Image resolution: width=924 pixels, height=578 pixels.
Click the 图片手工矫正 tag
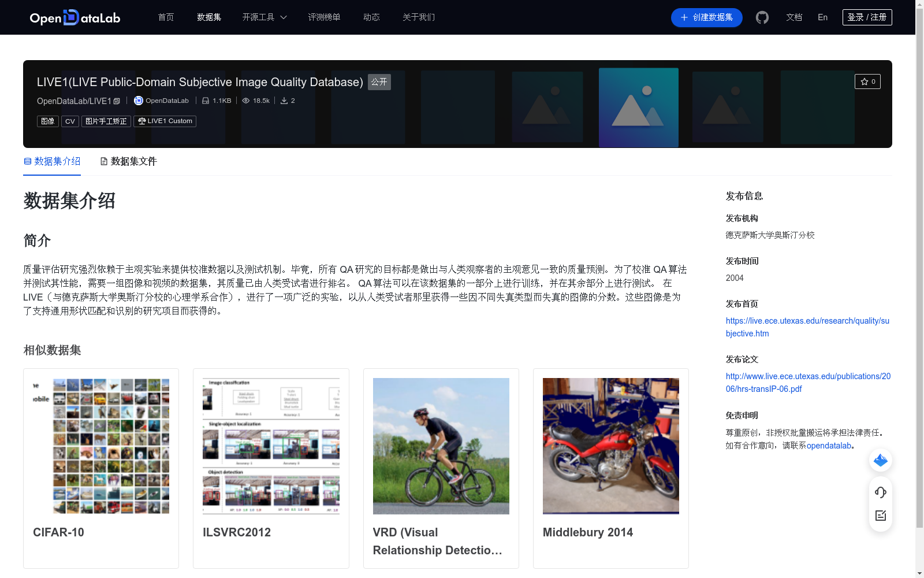point(106,121)
